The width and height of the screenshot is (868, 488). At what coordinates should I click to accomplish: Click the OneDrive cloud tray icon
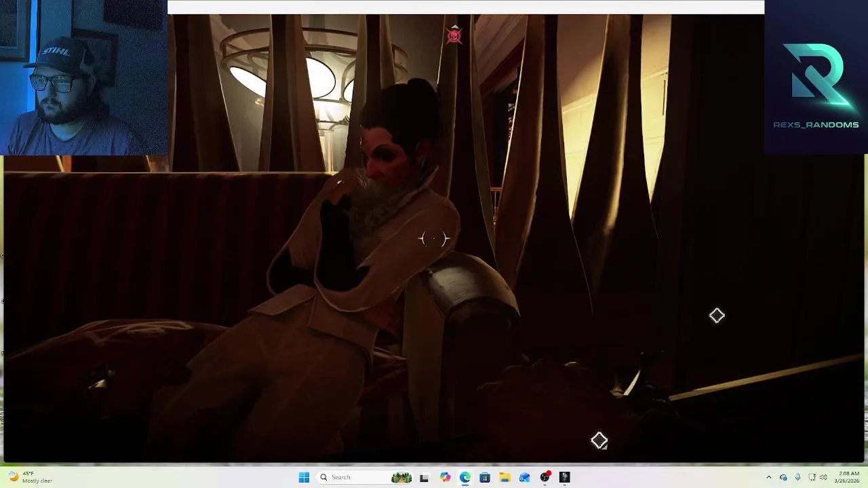783,477
